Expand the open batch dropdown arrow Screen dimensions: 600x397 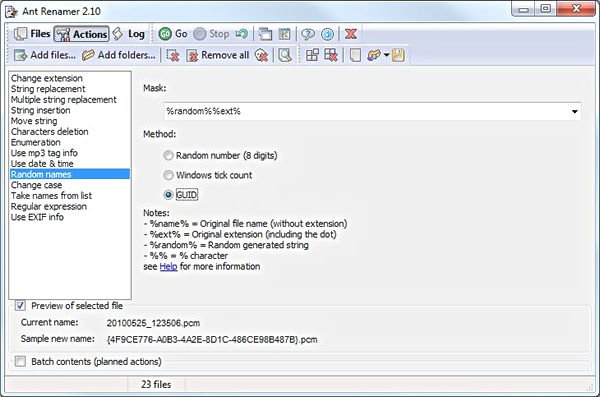tap(386, 56)
